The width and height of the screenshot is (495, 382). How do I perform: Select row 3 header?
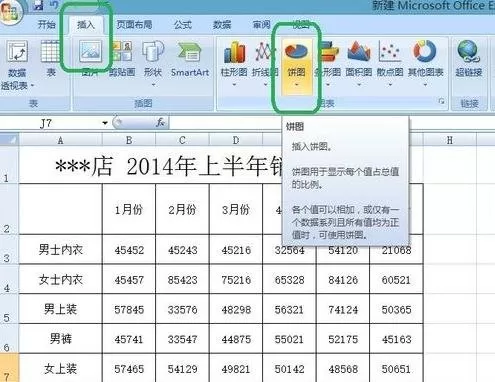9,249
